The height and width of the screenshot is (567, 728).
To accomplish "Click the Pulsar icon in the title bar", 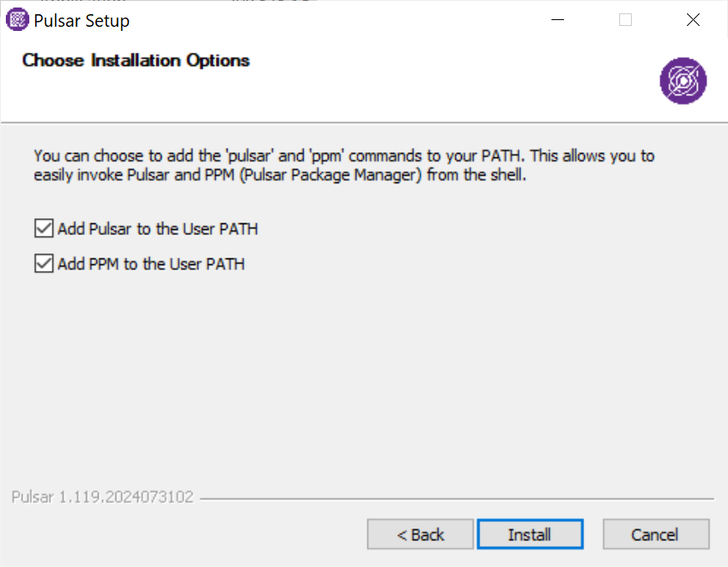I will point(18,20).
